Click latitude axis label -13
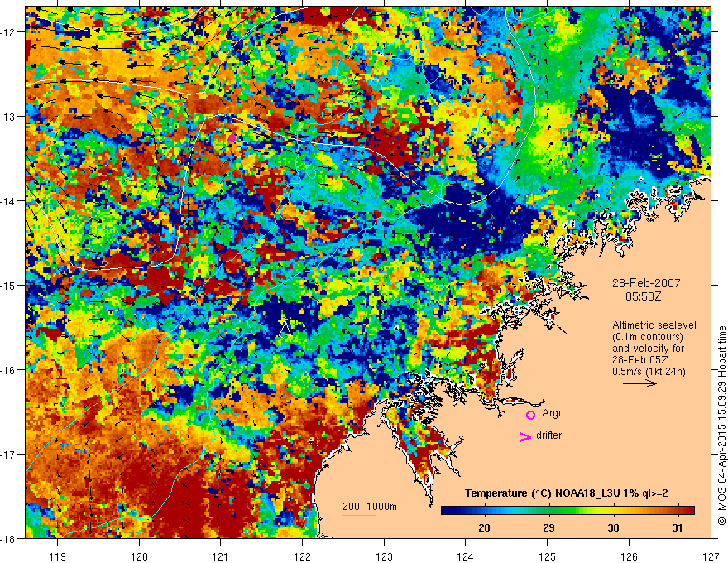Screen dimensions: 728x563 point(8,117)
